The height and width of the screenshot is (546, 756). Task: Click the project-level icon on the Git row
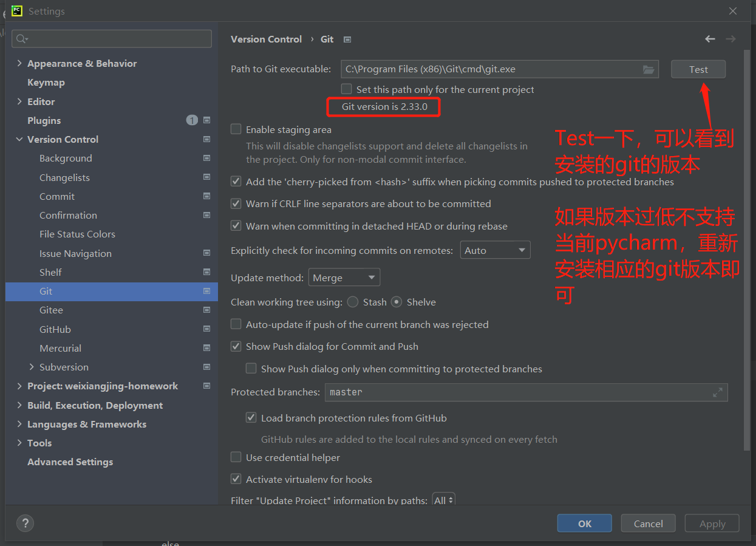pyautogui.click(x=206, y=291)
